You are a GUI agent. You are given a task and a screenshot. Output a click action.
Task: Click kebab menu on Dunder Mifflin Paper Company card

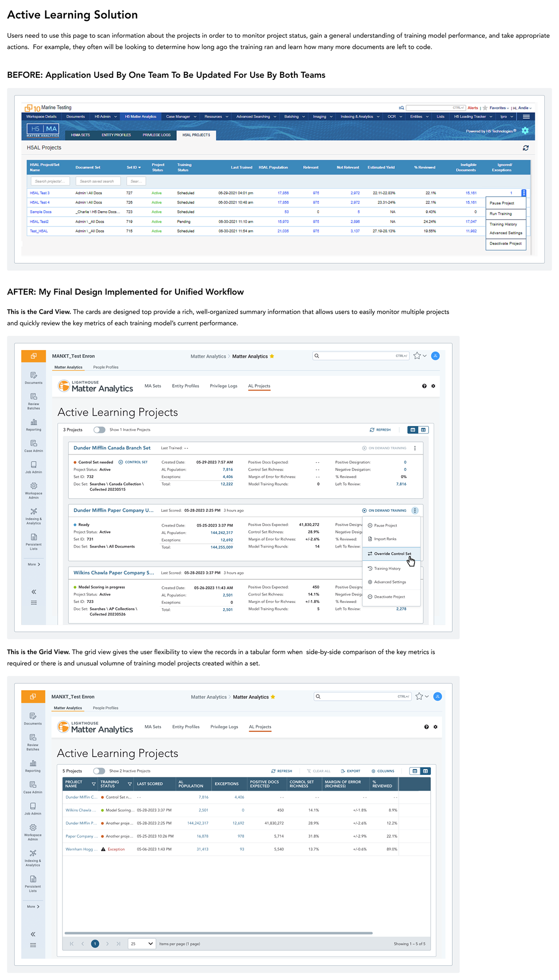click(415, 510)
